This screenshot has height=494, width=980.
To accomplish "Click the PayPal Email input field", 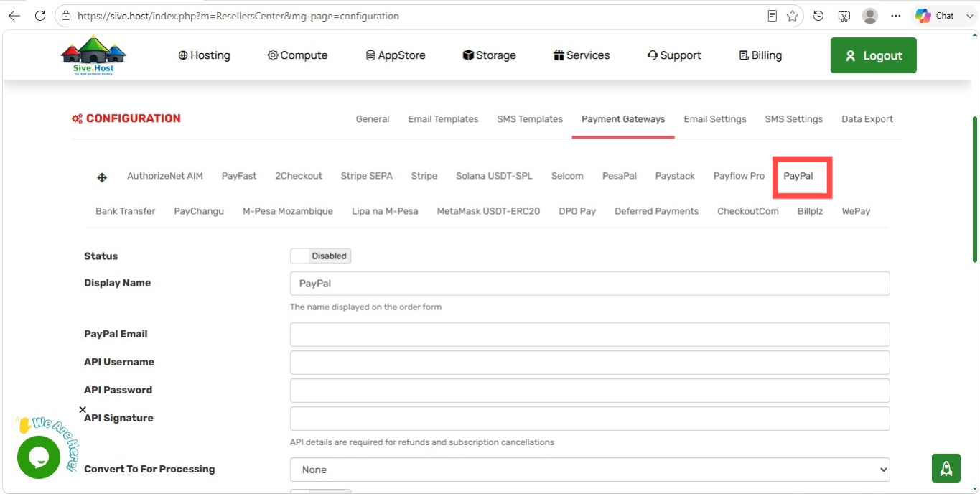I will (589, 335).
